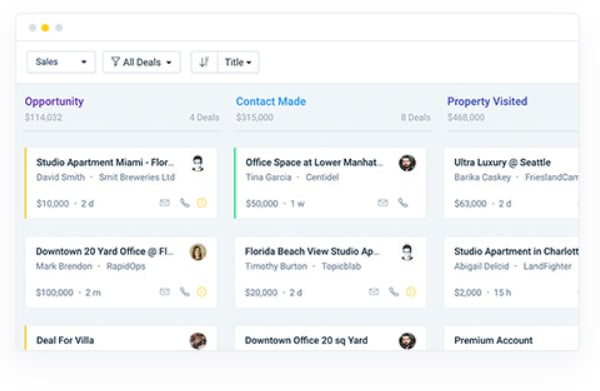This screenshot has height=391, width=600.
Task: Click the clock reminder icon on Downtown 20 Yard Office card
Action: [x=202, y=292]
